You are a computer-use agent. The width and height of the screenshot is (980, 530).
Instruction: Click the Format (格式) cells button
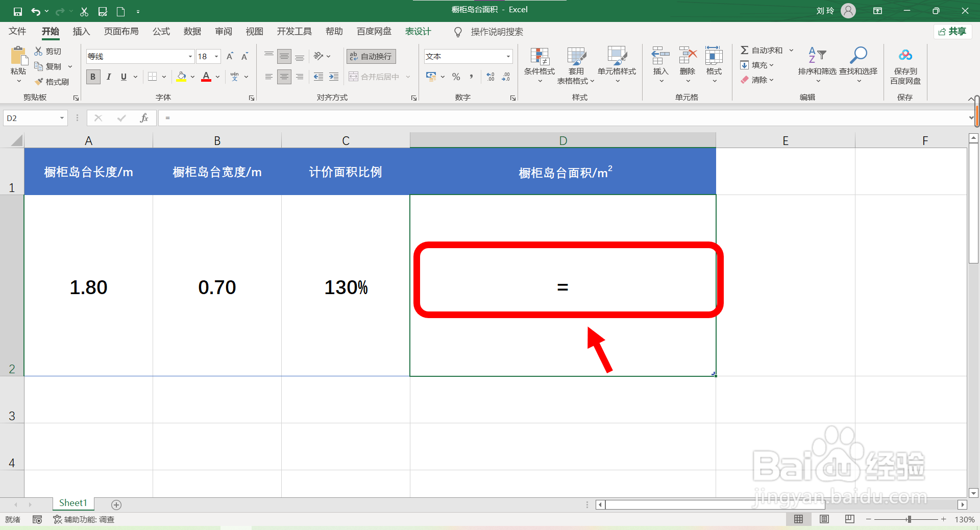[714, 64]
